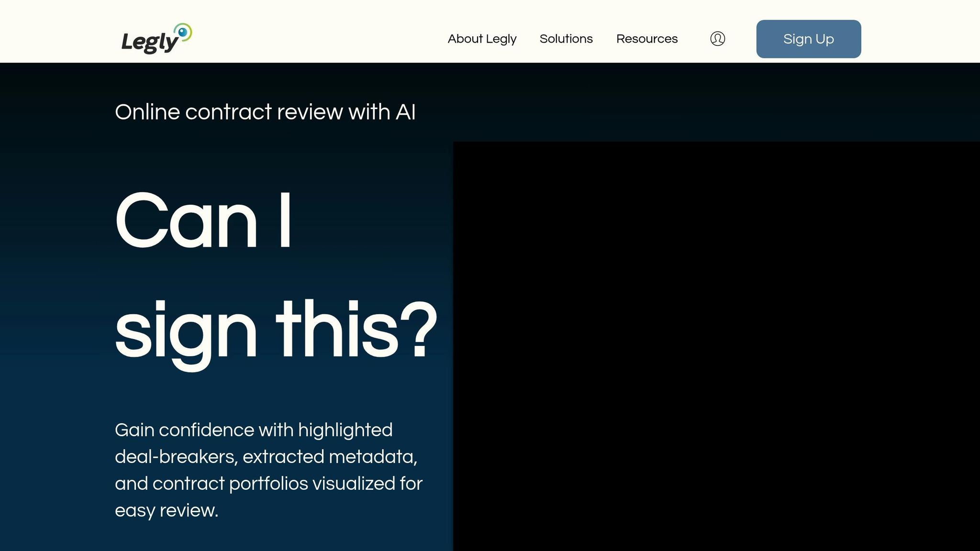Click the 'Can I' headline text
The image size is (980, 551).
point(203,220)
